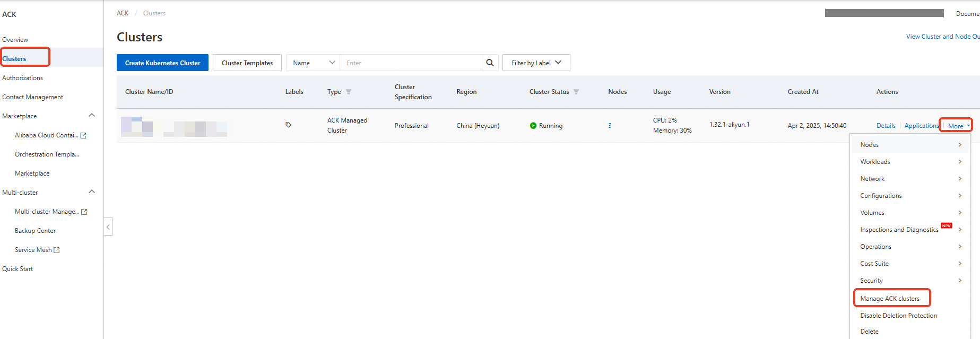Click ACK in the breadcrumb

pos(123,13)
